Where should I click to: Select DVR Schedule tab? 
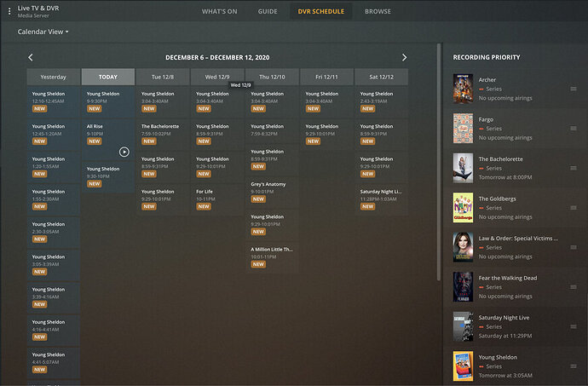(x=321, y=12)
